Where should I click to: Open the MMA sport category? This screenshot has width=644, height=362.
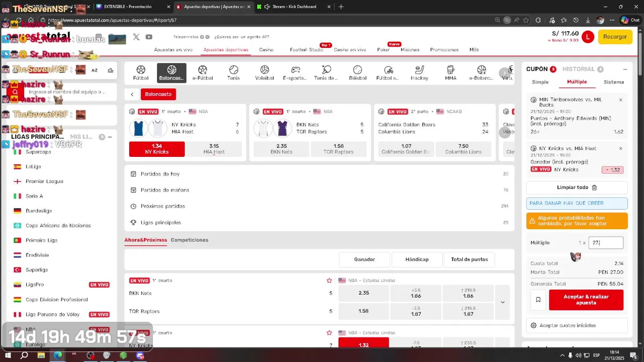click(x=451, y=73)
